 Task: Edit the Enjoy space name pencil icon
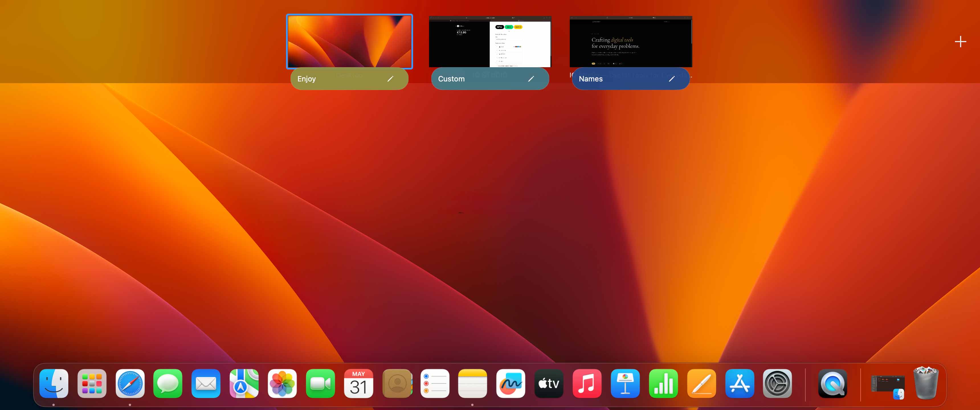click(390, 79)
